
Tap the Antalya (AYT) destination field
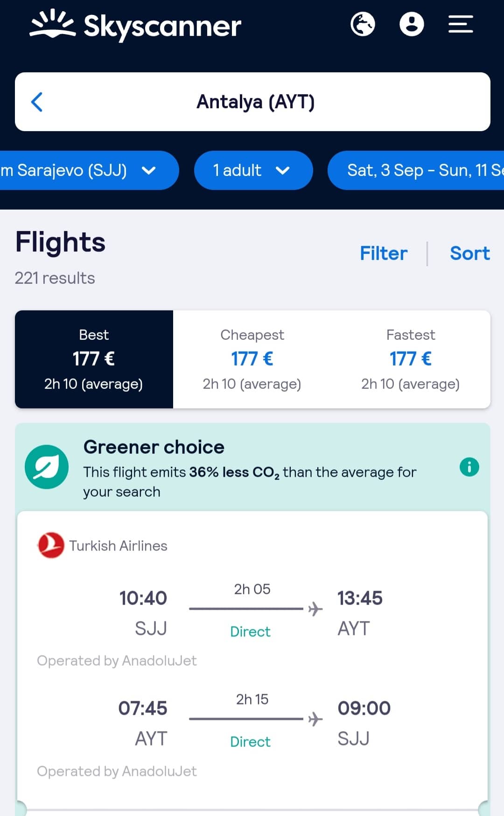256,102
